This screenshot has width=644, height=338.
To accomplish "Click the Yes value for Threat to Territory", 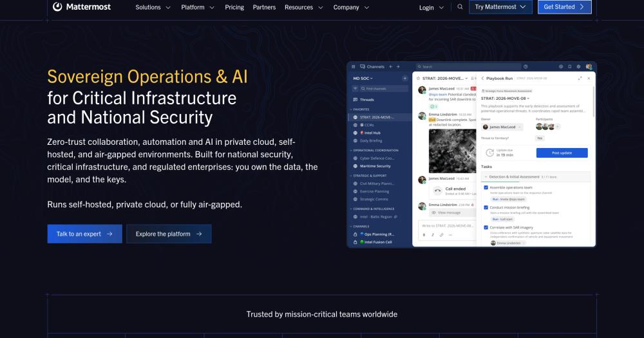I will pyautogui.click(x=540, y=138).
